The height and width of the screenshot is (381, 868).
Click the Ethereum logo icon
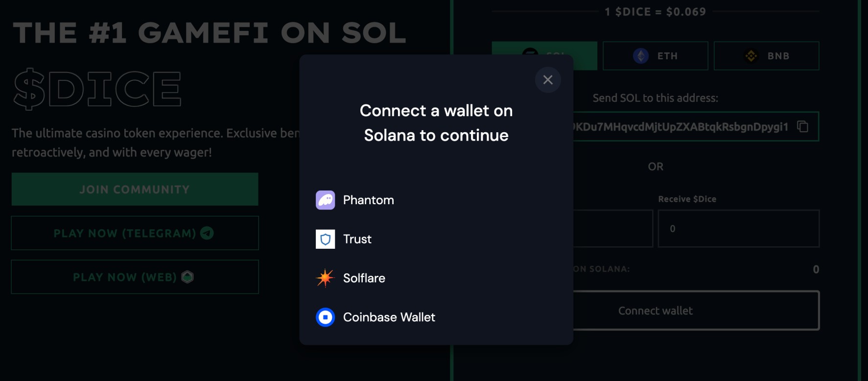point(640,56)
